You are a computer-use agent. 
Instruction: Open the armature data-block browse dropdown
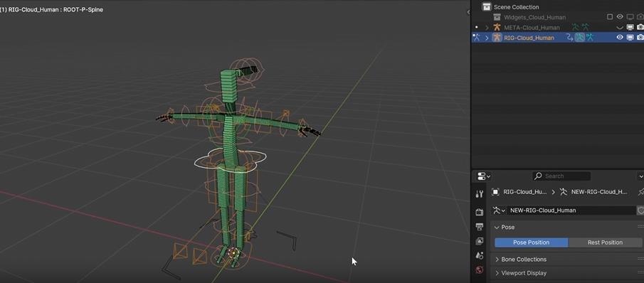click(x=499, y=210)
